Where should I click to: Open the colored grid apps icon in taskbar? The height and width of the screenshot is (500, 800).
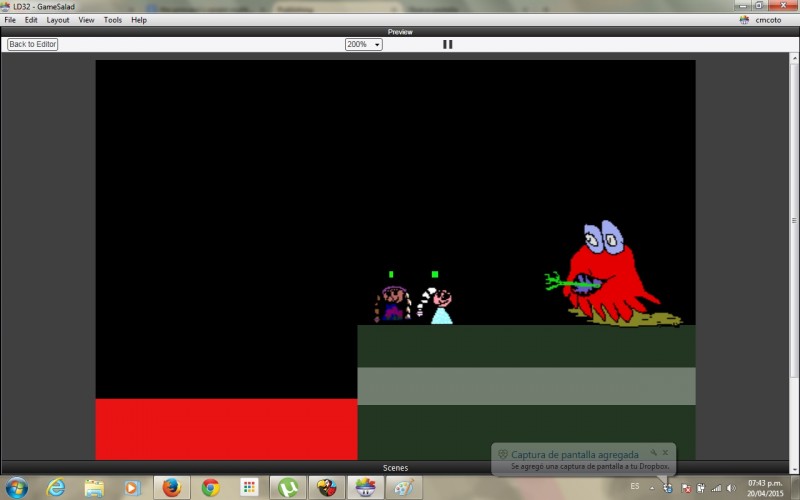tap(249, 488)
